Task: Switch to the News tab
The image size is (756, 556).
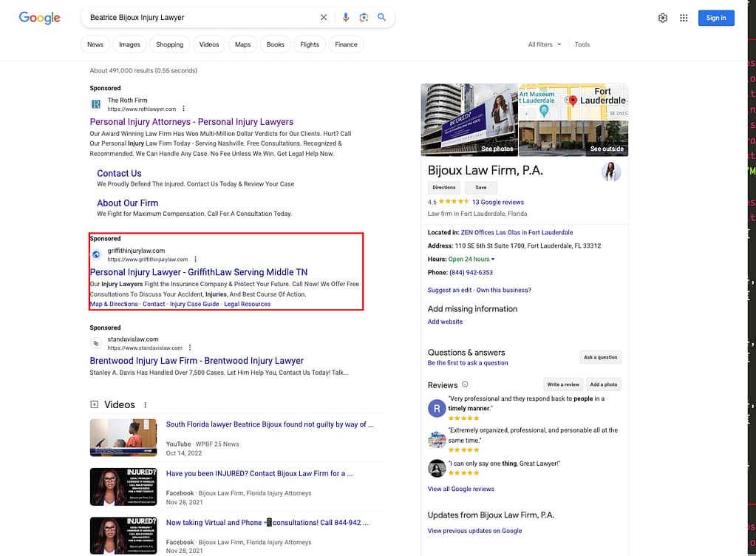Action: pyautogui.click(x=95, y=44)
